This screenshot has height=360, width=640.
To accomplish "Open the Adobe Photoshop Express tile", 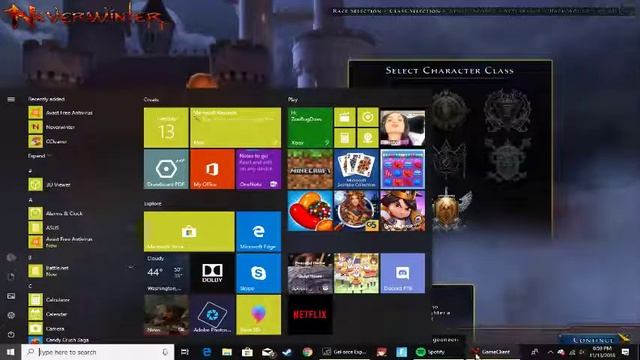I will pos(212,315).
